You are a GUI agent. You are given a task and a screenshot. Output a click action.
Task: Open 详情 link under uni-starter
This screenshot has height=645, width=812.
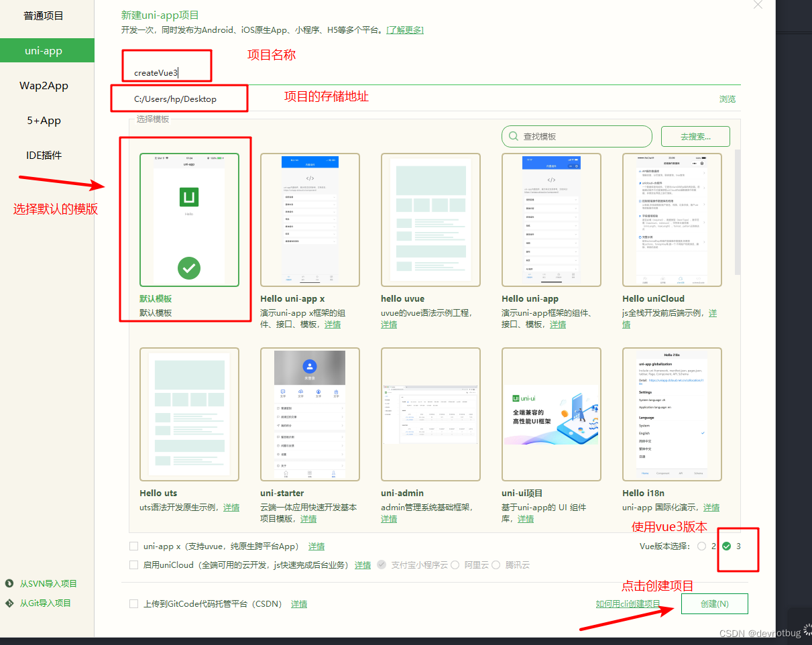(308, 519)
